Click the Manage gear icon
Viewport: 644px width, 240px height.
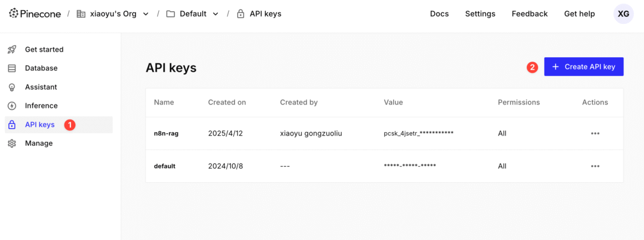12,143
